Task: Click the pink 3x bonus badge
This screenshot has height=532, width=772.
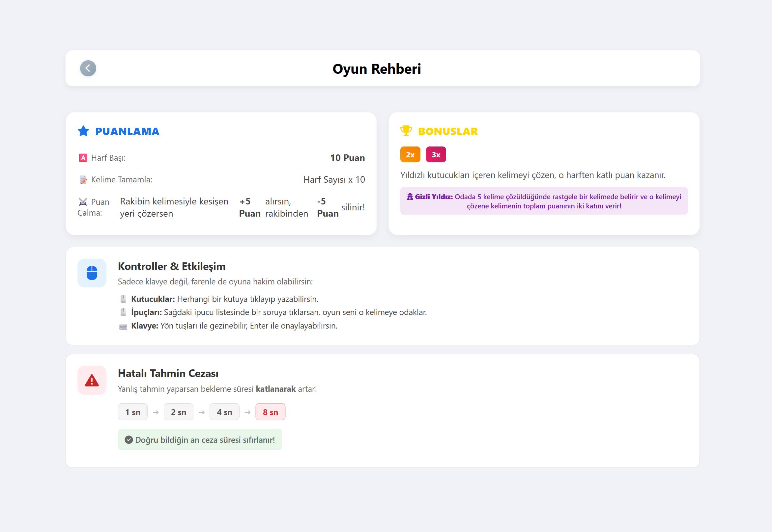Action: 436,155
